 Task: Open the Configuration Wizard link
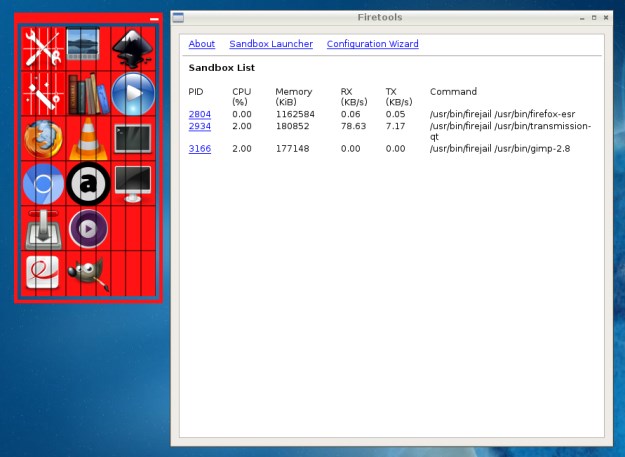point(372,44)
